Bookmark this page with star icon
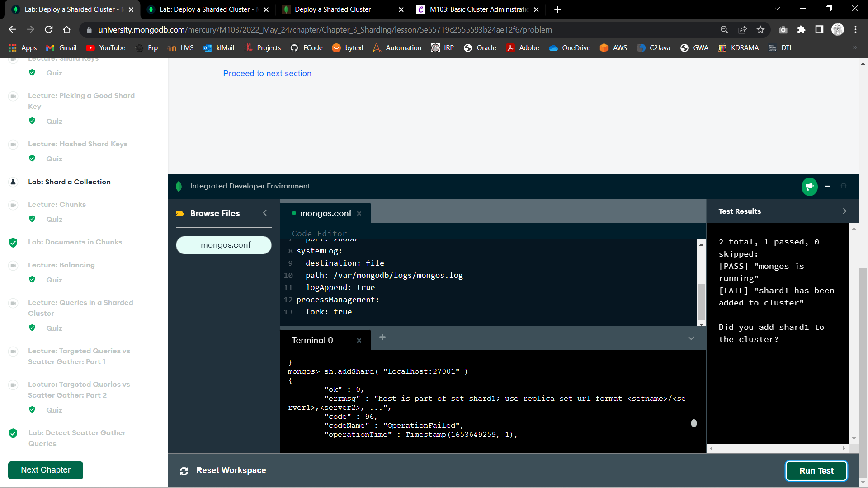868x488 pixels. (760, 30)
